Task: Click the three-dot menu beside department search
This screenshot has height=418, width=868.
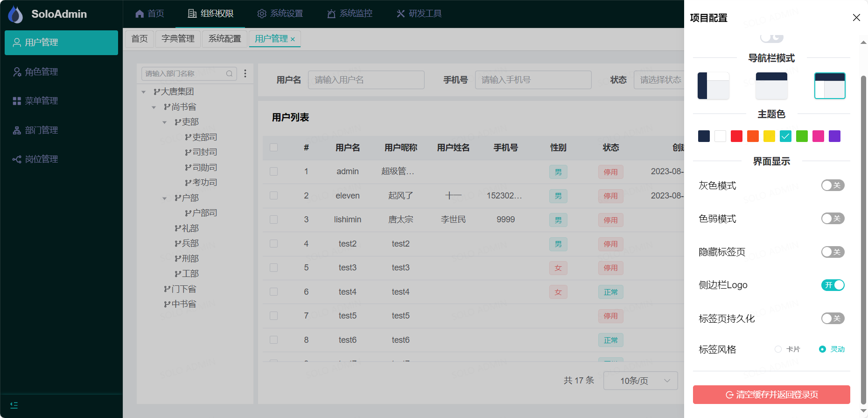Action: [245, 73]
